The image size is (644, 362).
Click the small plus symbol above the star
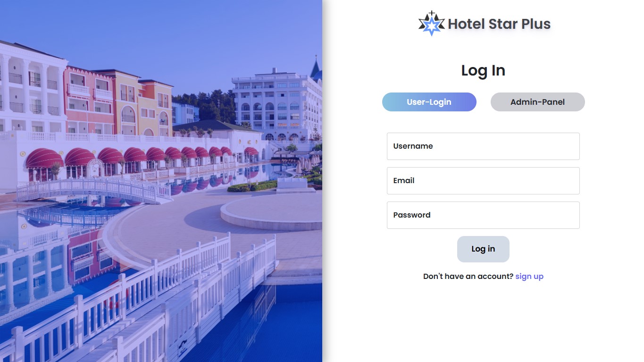pos(432,14)
